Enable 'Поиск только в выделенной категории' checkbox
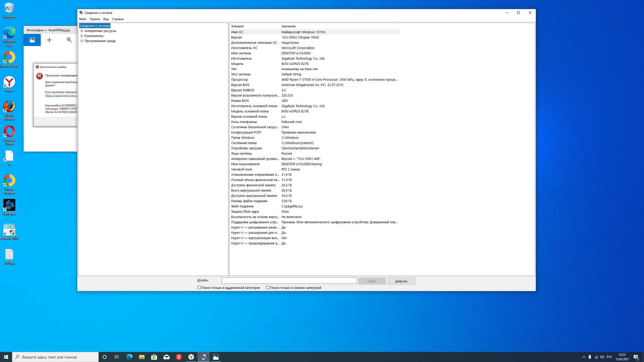644x362 pixels. 199,288
